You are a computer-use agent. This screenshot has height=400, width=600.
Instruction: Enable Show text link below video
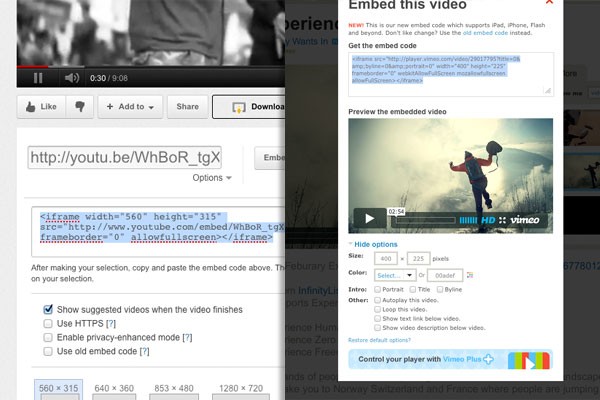(377, 318)
